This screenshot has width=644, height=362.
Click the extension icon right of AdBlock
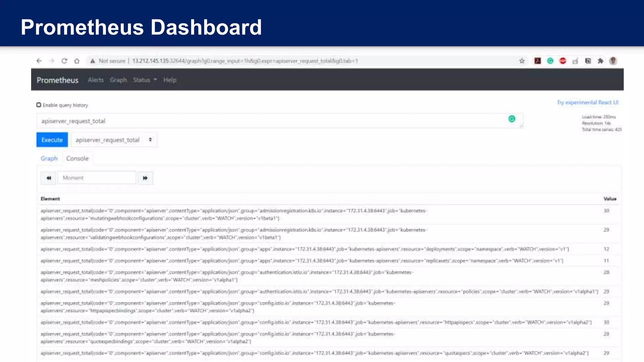tap(575, 61)
